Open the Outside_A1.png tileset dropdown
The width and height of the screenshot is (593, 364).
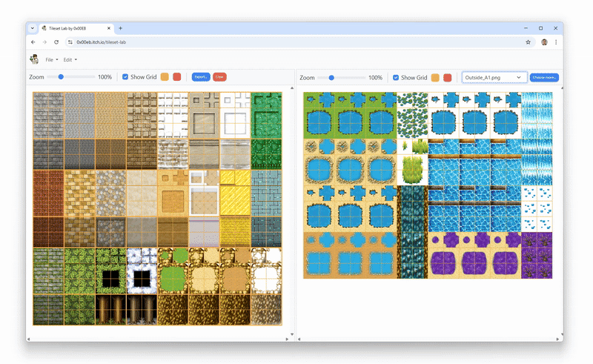click(x=494, y=78)
